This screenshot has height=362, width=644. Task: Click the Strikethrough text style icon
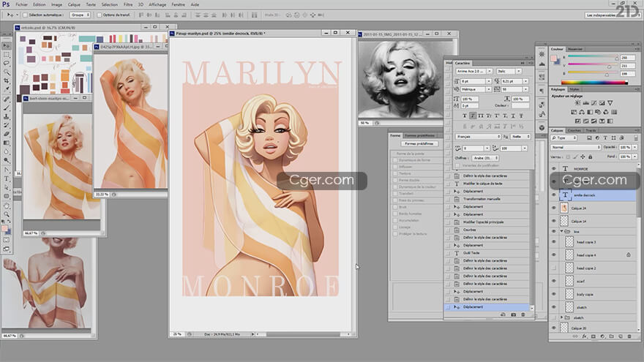[x=521, y=116]
